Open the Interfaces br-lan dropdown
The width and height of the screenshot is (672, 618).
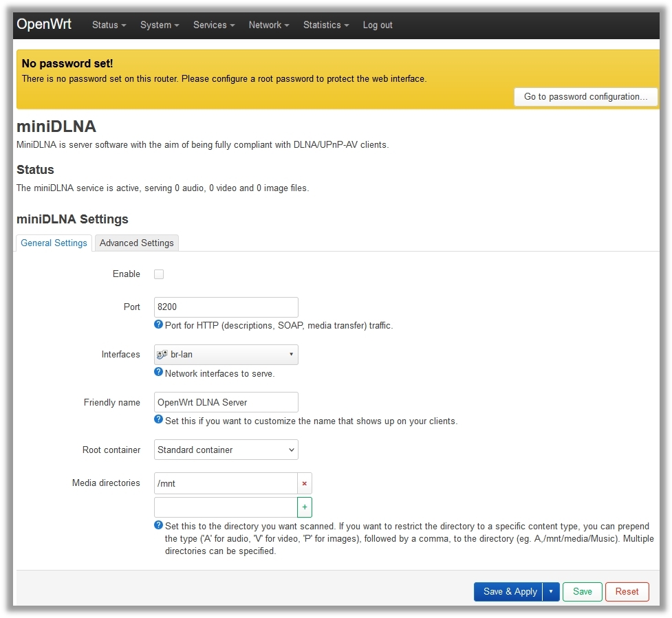(226, 355)
